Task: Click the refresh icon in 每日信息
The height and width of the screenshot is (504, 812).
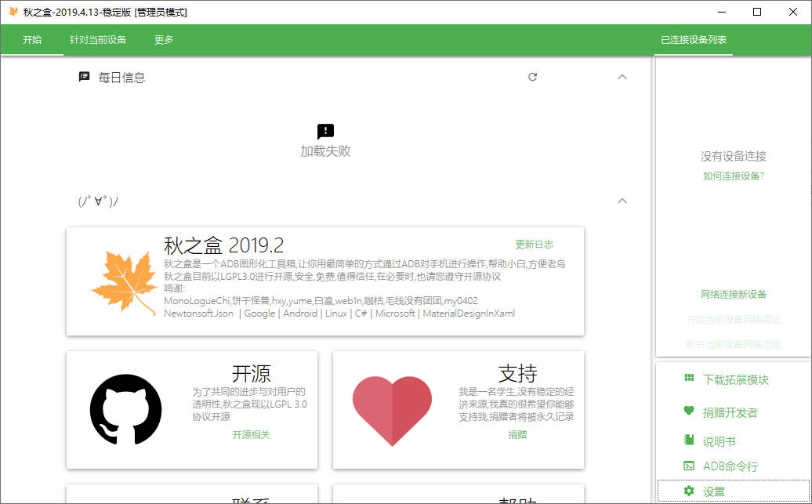Action: [x=533, y=77]
